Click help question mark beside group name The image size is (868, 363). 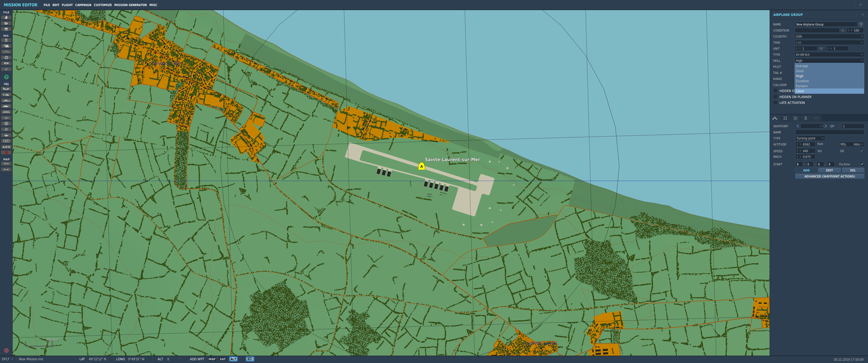[861, 24]
